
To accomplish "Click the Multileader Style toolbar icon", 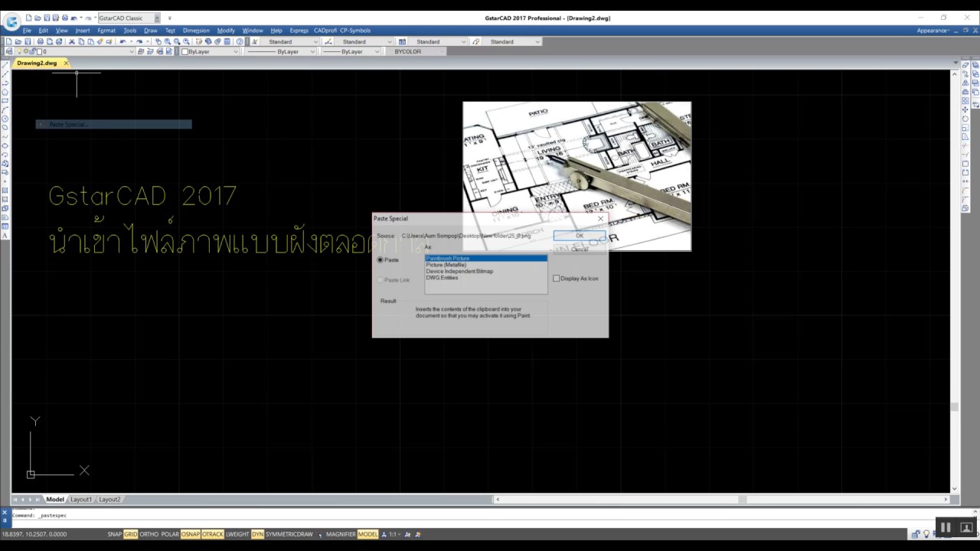I will click(x=476, y=41).
